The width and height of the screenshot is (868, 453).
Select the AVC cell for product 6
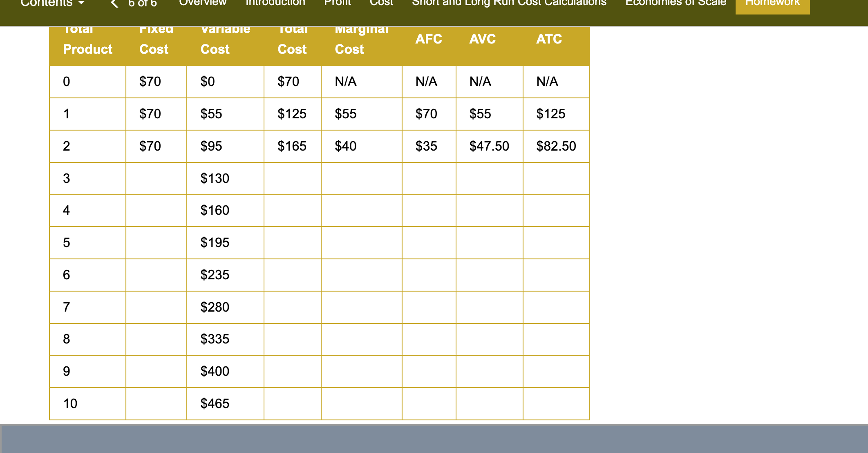click(x=489, y=275)
